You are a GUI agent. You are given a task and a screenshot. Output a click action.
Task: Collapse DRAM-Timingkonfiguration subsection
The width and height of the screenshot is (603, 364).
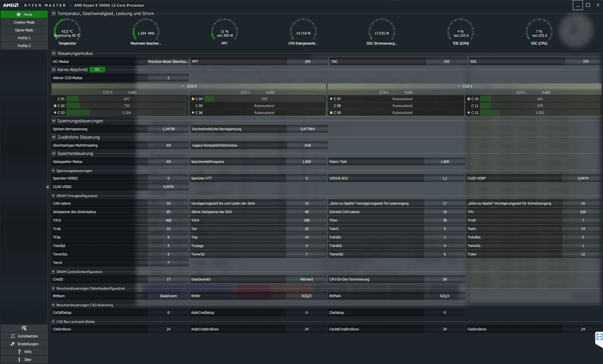[53, 196]
